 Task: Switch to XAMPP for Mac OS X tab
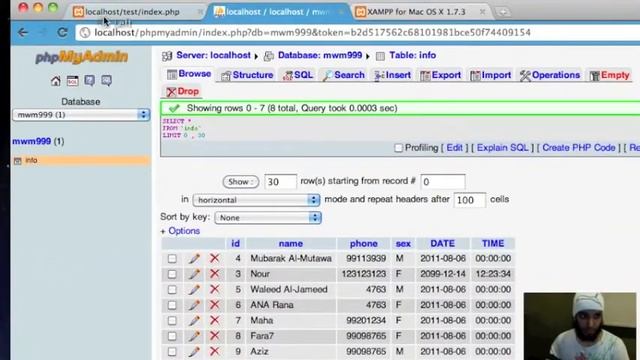point(416,12)
